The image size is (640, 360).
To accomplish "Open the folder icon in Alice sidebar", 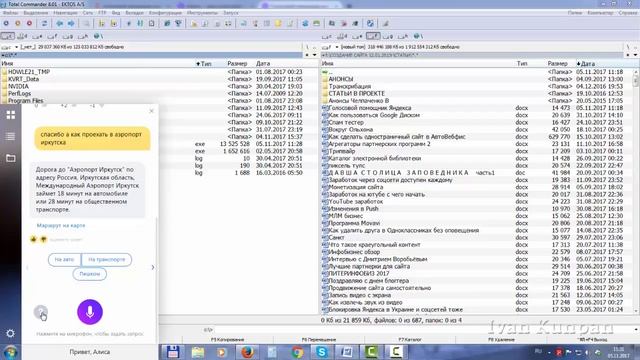I will 11,158.
